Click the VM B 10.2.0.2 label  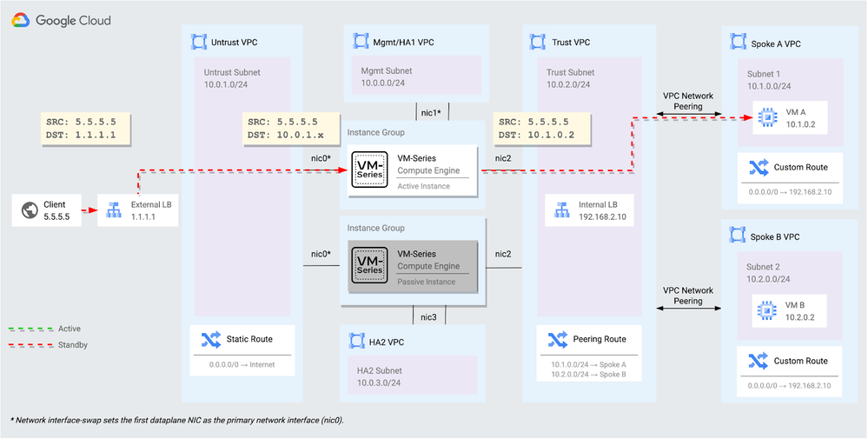[800, 311]
